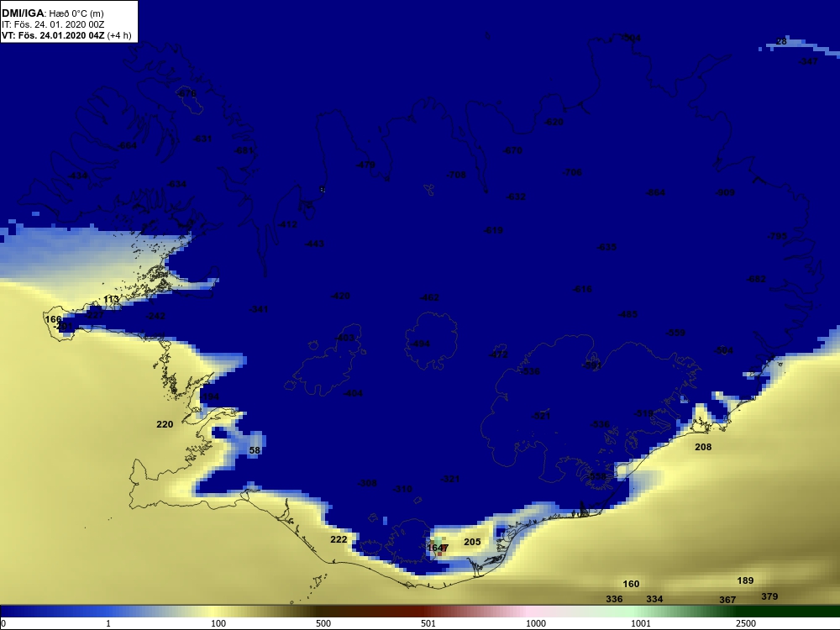Click the 160 value in the southern ocean
Image resolution: width=840 pixels, height=630 pixels.
pyautogui.click(x=631, y=584)
